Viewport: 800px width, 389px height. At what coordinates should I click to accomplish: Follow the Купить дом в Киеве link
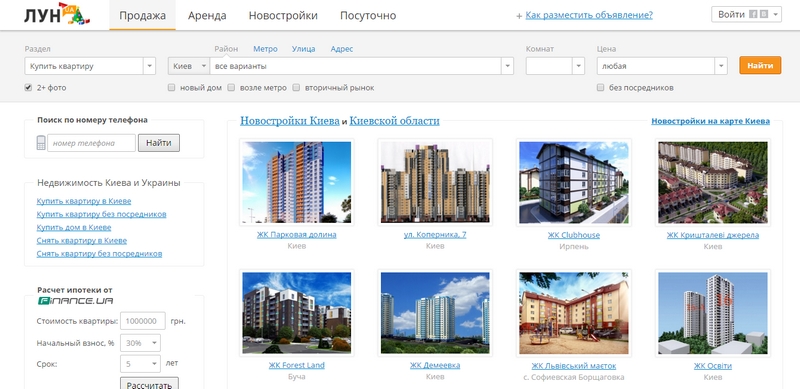point(74,228)
